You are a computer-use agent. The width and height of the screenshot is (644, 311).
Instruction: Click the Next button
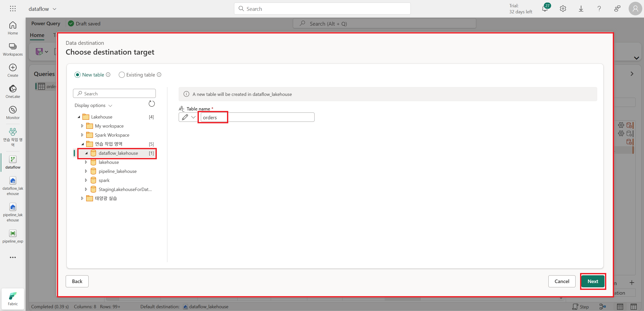click(x=593, y=281)
